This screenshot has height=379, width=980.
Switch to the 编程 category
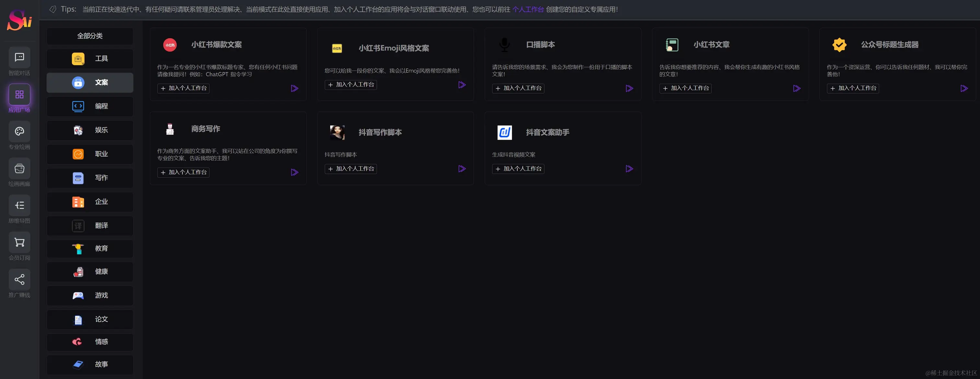(x=90, y=107)
